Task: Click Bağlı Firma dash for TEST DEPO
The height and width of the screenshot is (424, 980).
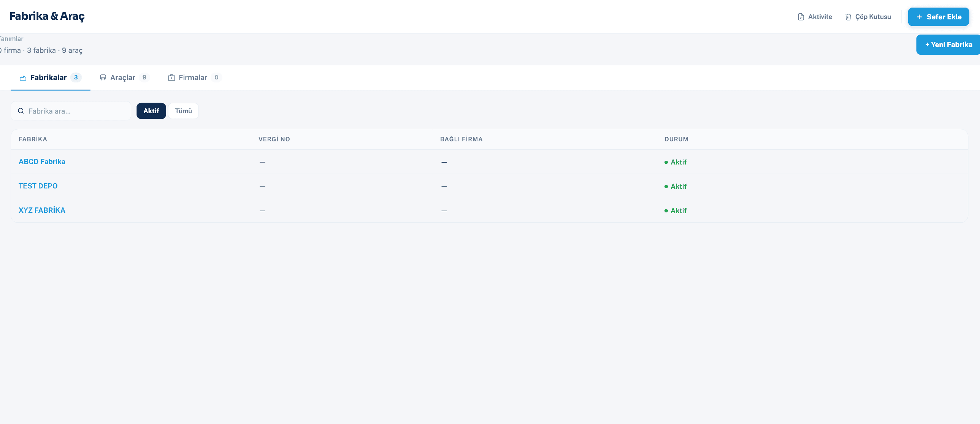Action: coord(444,186)
